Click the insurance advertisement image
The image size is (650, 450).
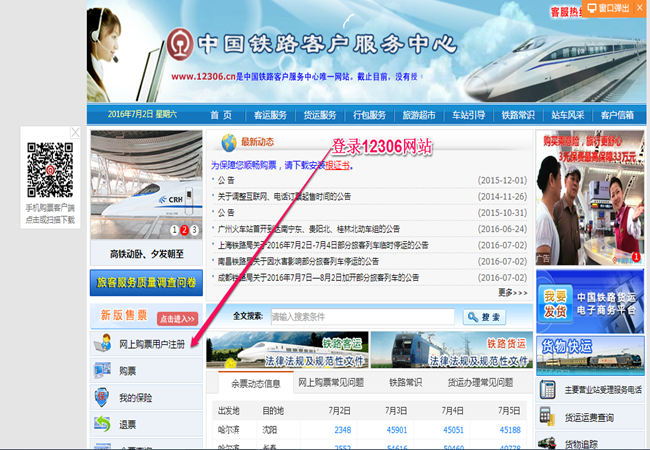point(590,198)
